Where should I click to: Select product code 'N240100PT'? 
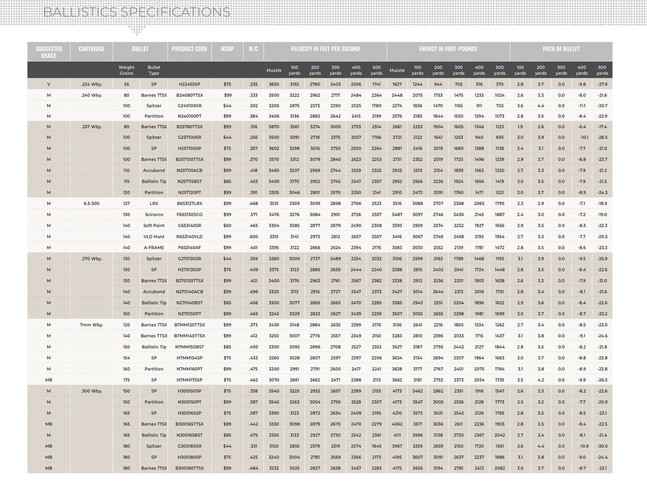pyautogui.click(x=189, y=116)
